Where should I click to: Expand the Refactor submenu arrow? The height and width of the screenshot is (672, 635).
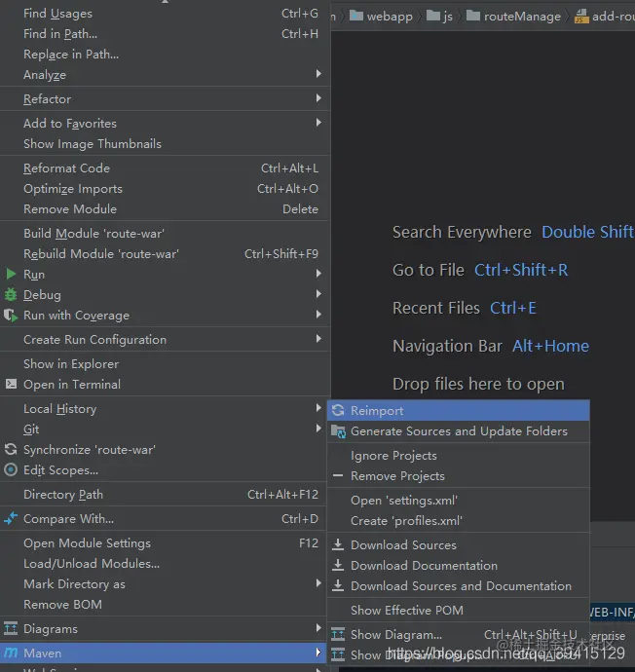tap(318, 98)
